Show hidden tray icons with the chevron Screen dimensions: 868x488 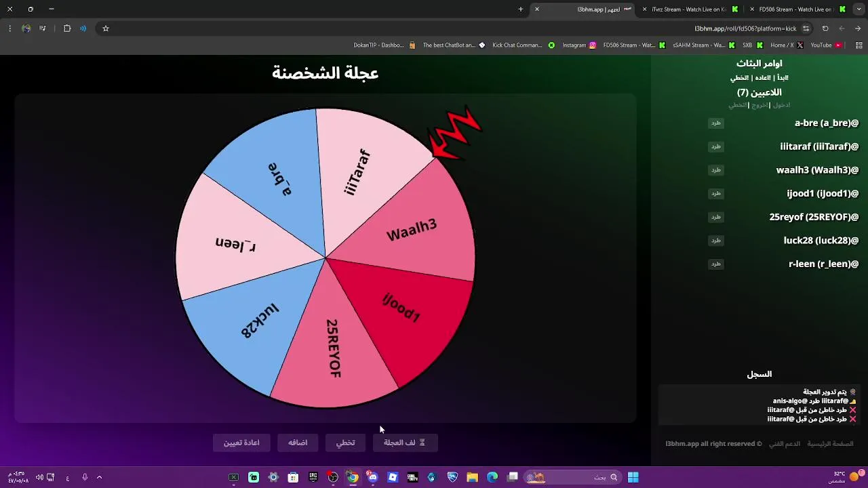pos(99,477)
